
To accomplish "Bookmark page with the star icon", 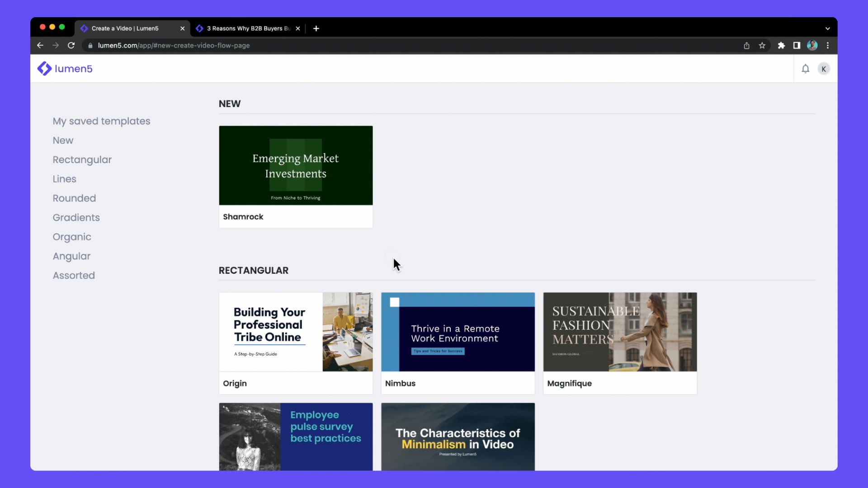I will [762, 45].
